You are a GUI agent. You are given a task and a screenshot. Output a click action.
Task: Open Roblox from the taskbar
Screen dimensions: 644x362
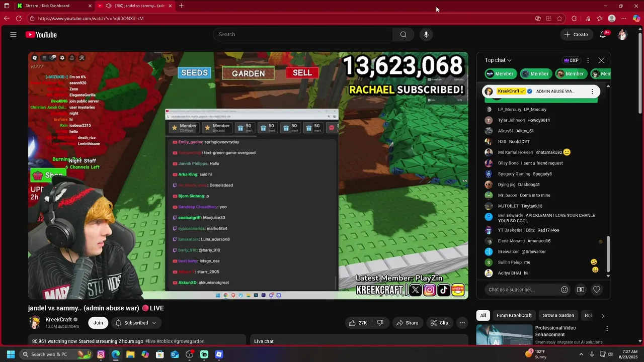[x=219, y=354]
